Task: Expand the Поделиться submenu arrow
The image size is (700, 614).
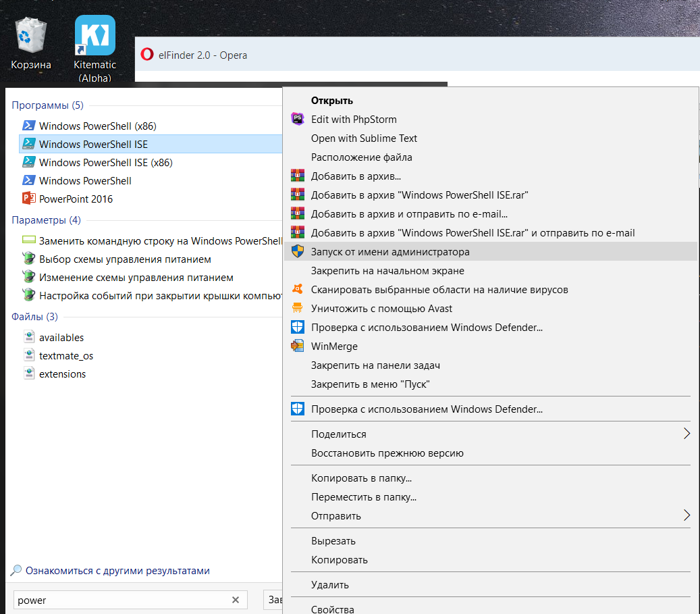Action: click(686, 434)
